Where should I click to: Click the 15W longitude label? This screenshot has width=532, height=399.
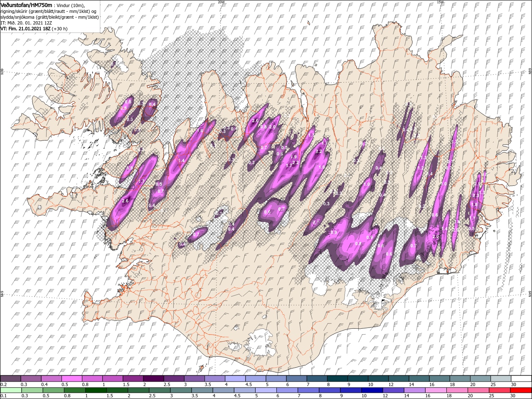pyautogui.click(x=440, y=2)
